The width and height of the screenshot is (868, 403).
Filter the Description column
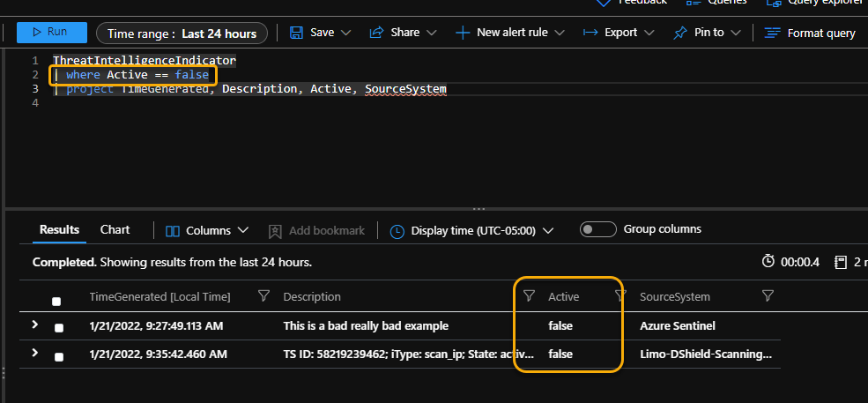(x=530, y=296)
